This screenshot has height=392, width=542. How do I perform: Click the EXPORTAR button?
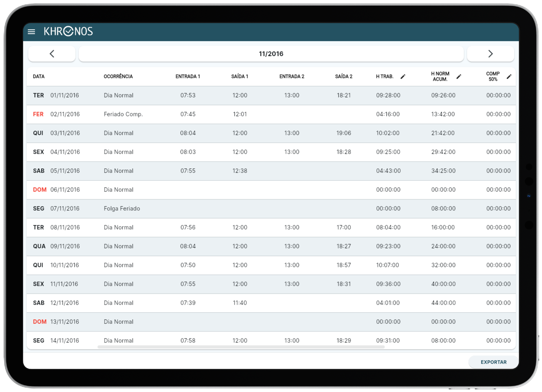coord(493,362)
